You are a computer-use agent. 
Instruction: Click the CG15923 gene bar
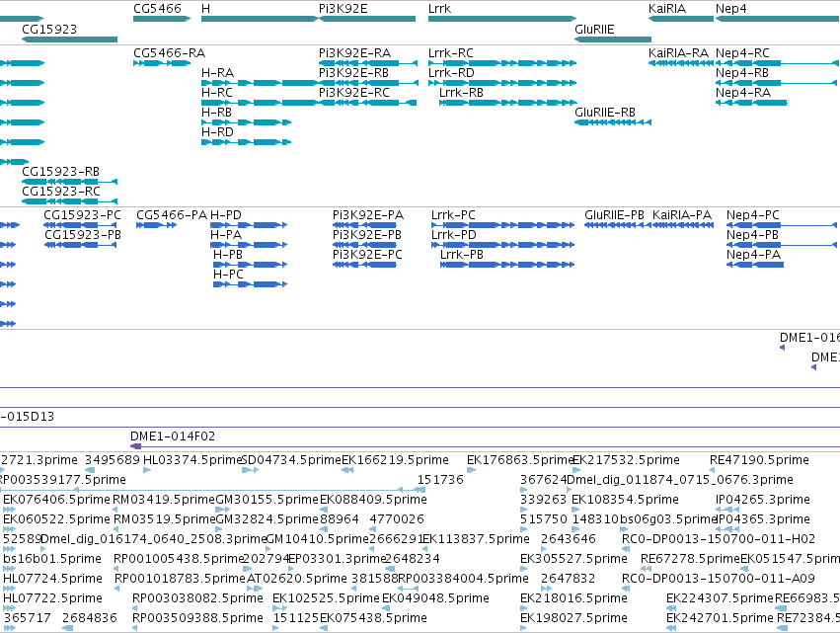(x=70, y=40)
